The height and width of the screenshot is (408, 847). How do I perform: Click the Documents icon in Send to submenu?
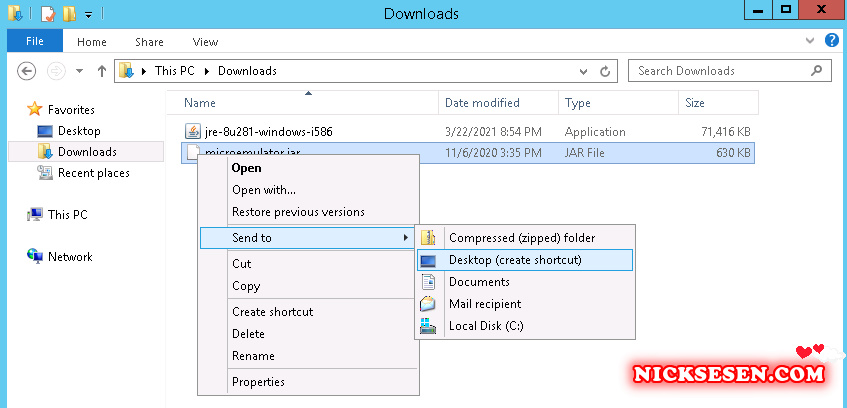pos(429,282)
